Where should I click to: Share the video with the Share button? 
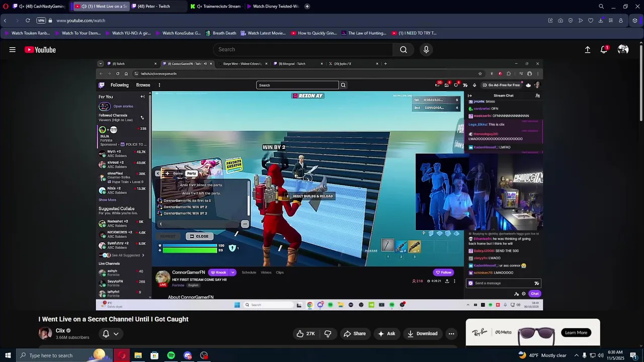[355, 333]
